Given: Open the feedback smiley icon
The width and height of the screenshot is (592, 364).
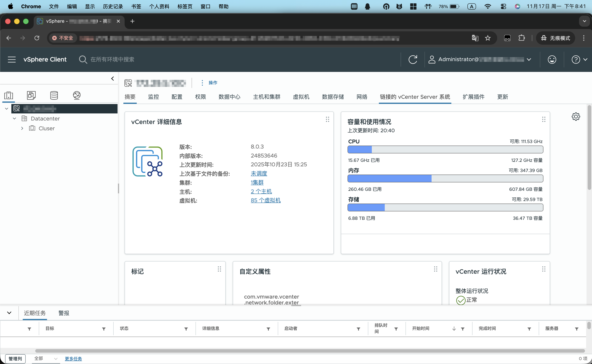Looking at the screenshot, I should click(x=552, y=60).
